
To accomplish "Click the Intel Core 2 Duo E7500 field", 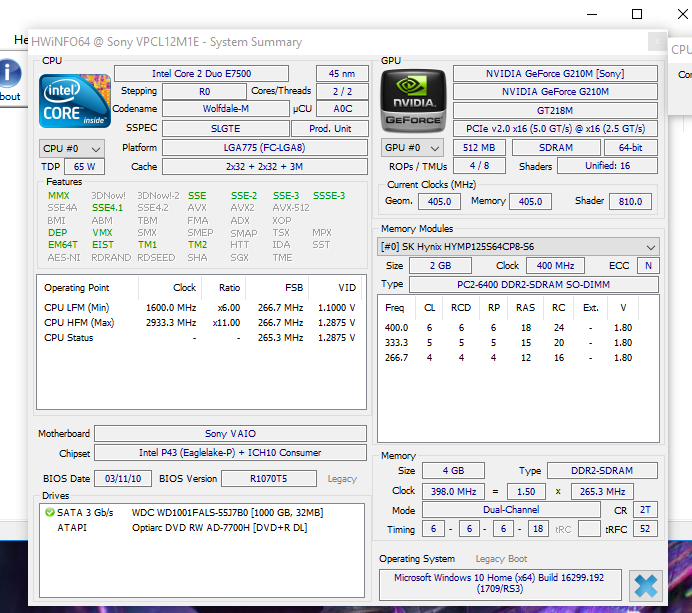I will (x=201, y=74).
